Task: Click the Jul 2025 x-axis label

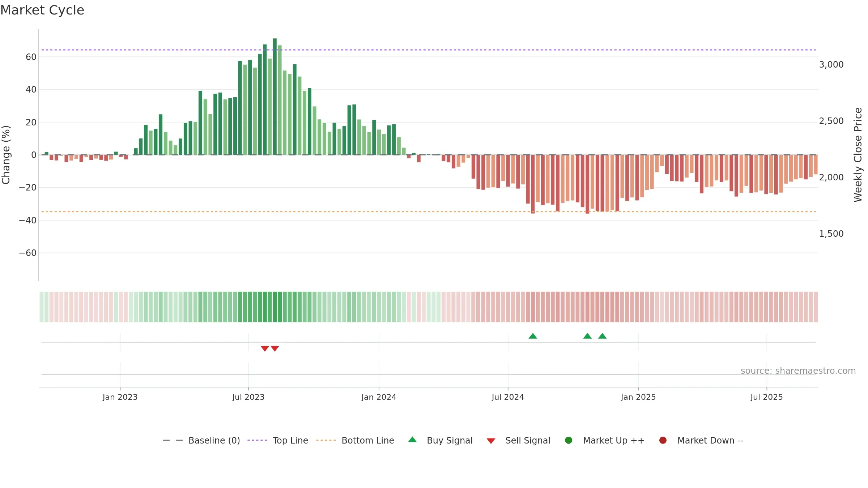Action: tap(767, 397)
